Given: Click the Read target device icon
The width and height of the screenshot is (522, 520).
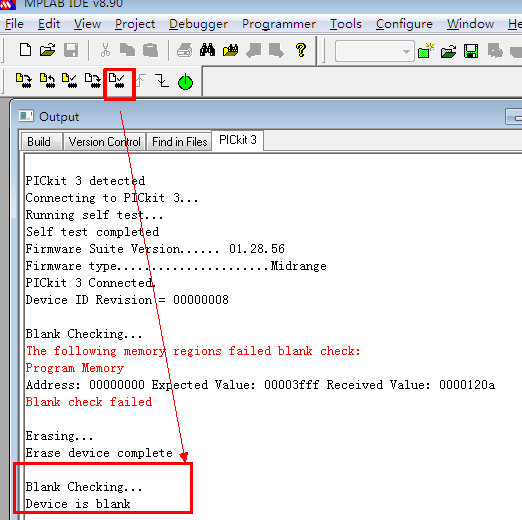Looking at the screenshot, I should [x=47, y=81].
